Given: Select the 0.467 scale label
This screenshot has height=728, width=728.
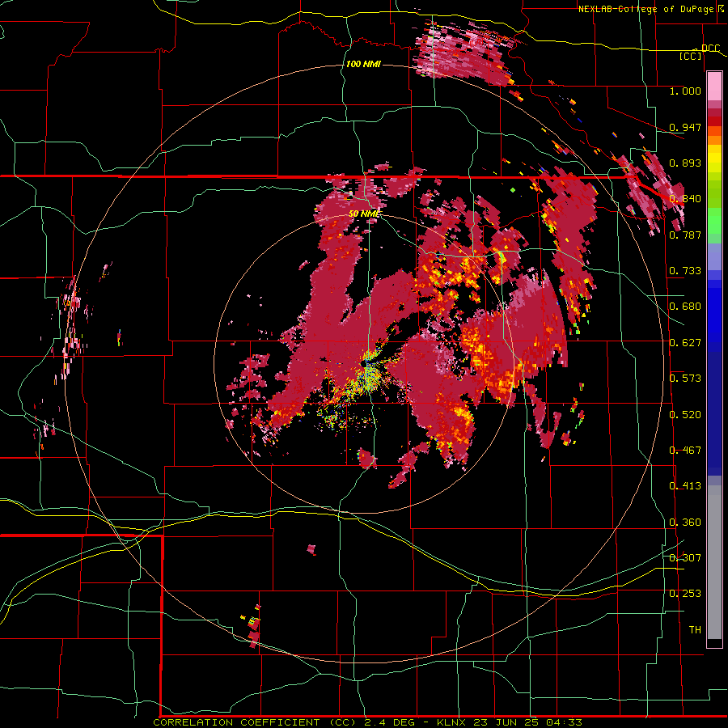Looking at the screenshot, I should 685,451.
